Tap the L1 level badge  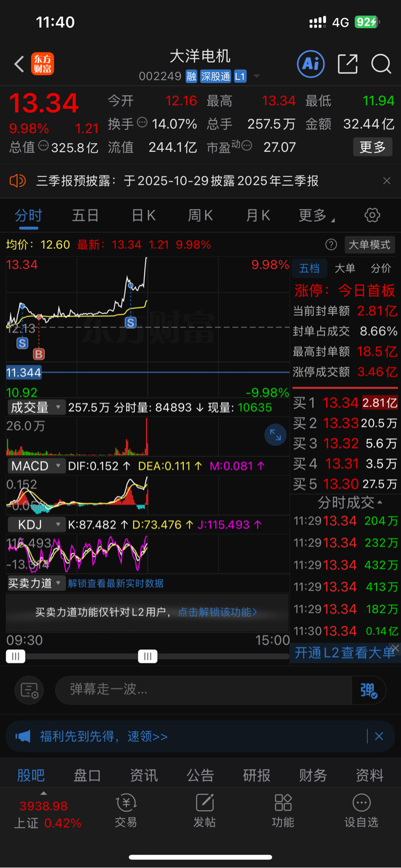[x=240, y=77]
